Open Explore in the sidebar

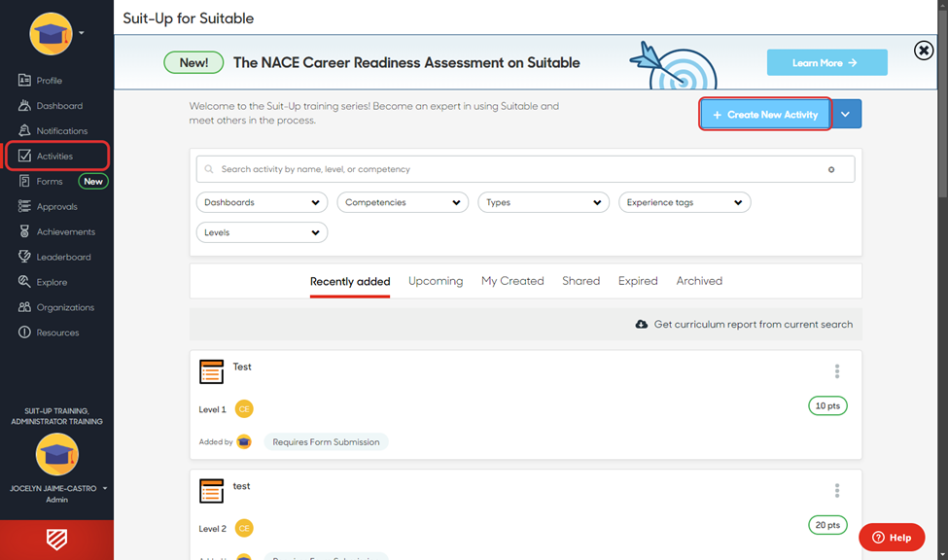point(43,282)
